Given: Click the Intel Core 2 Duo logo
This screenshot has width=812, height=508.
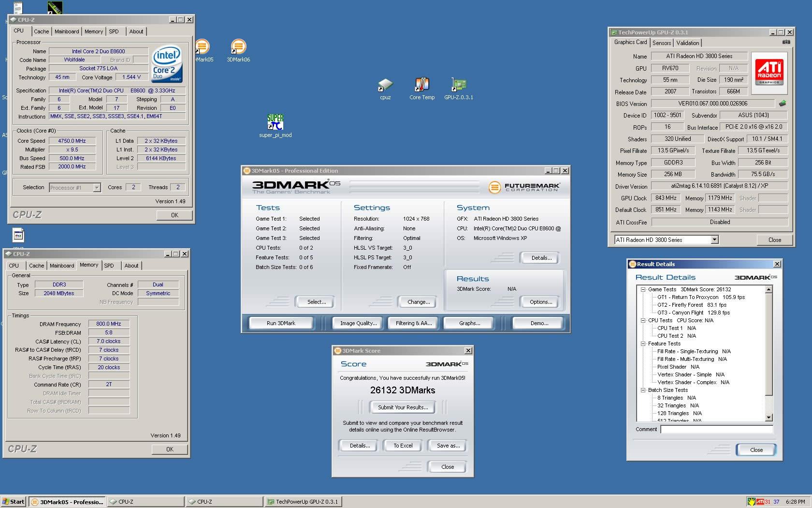Looking at the screenshot, I should tap(167, 64).
